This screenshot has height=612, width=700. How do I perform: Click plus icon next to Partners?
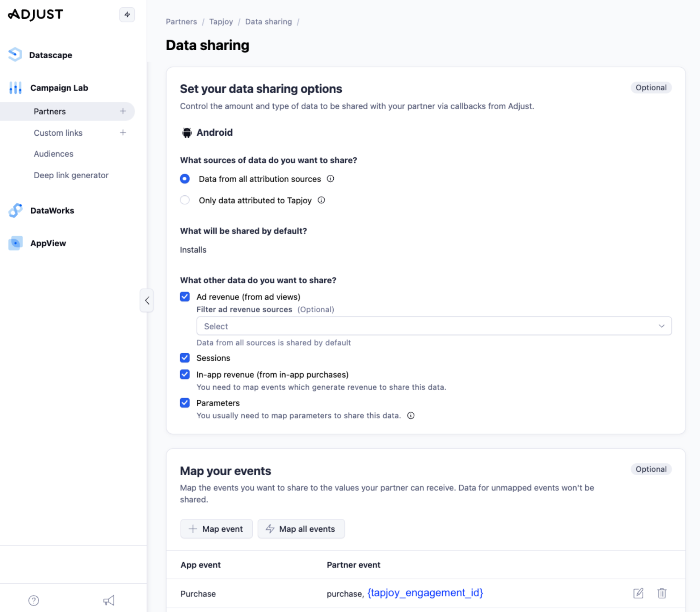(123, 111)
